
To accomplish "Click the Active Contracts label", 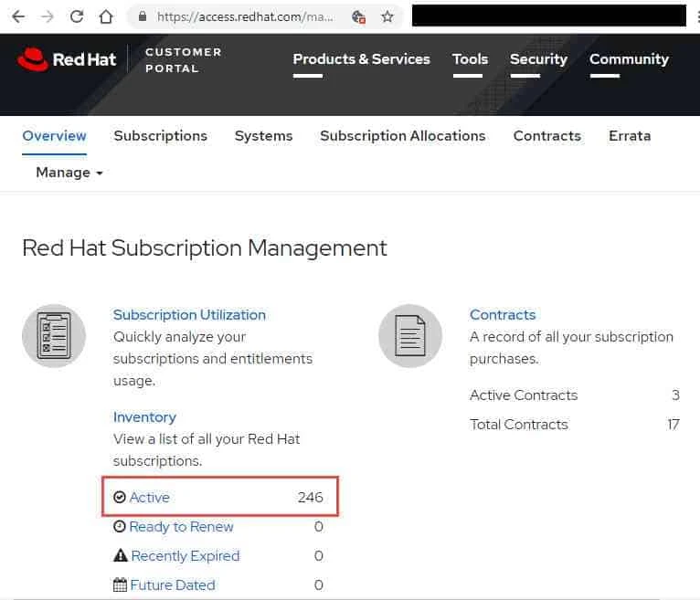I will [x=524, y=395].
